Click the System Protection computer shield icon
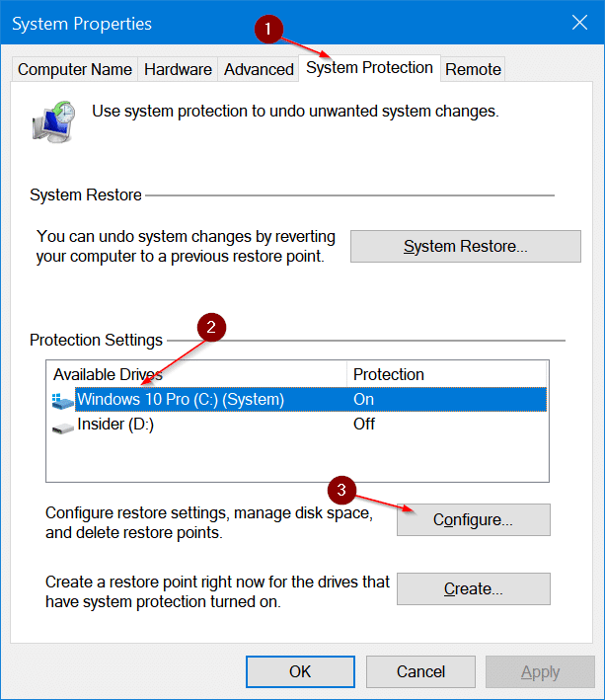 [54, 119]
